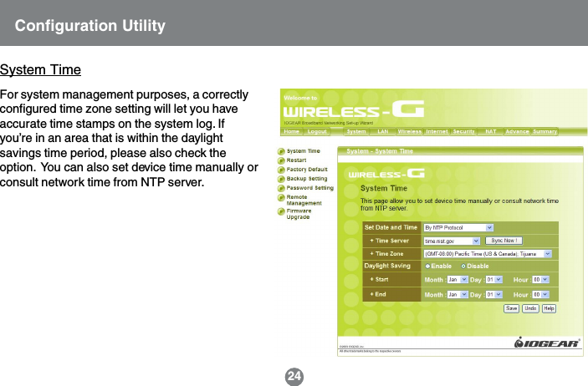Select the Enable daylight saving radio
Viewport: 588px width, 386px height.
coord(427,266)
